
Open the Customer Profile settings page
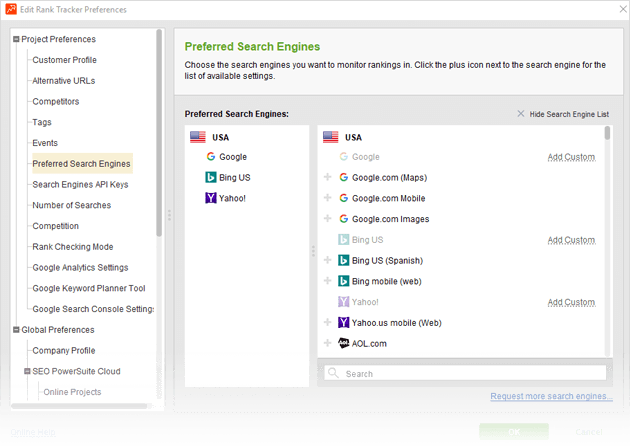point(64,60)
